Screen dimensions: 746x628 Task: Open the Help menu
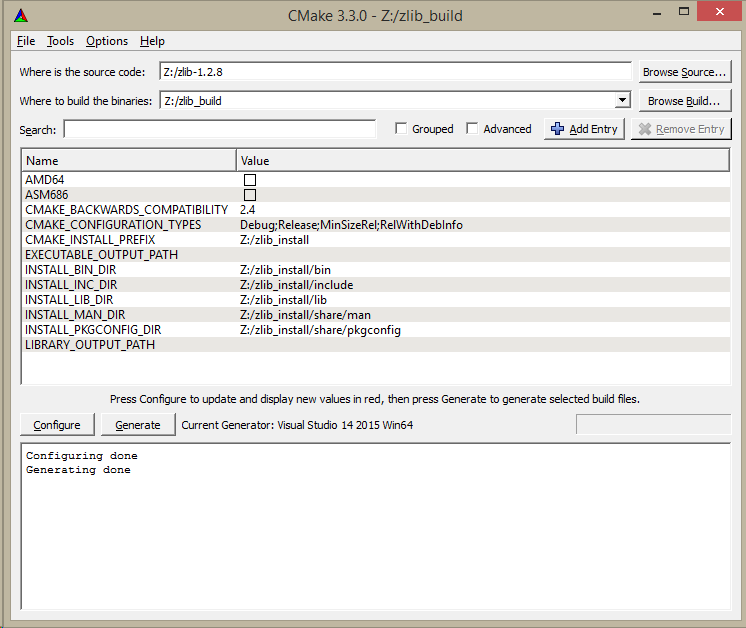[x=152, y=41]
